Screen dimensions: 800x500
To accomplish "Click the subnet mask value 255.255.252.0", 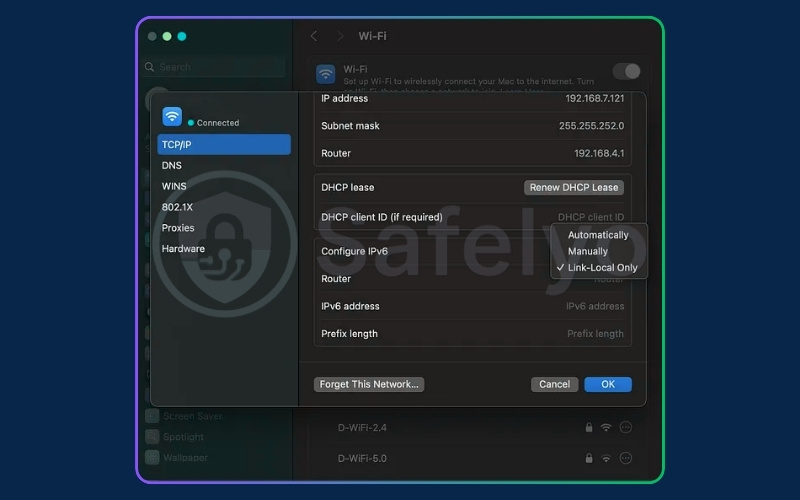I will click(x=591, y=126).
